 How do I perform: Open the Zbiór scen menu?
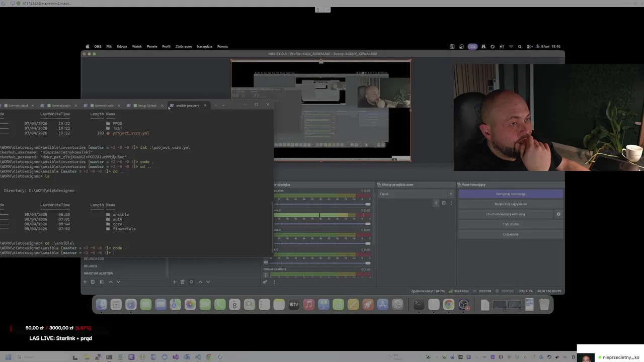pos(184,46)
